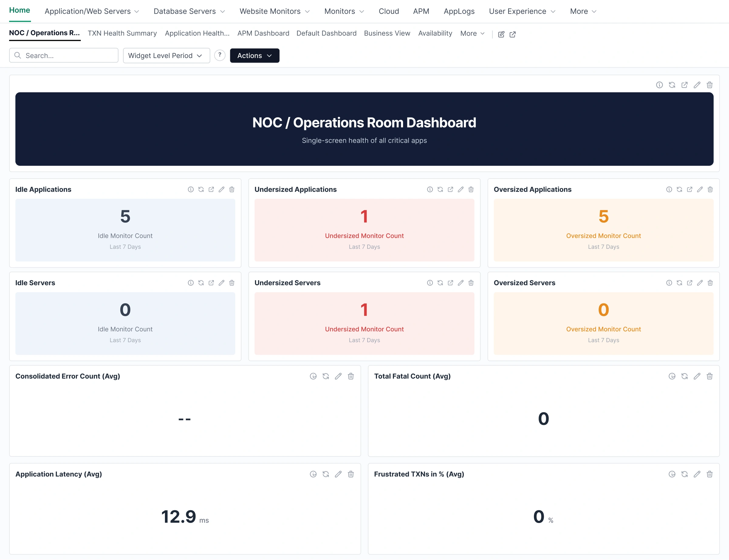Edit the Idle Servers widget

point(221,283)
